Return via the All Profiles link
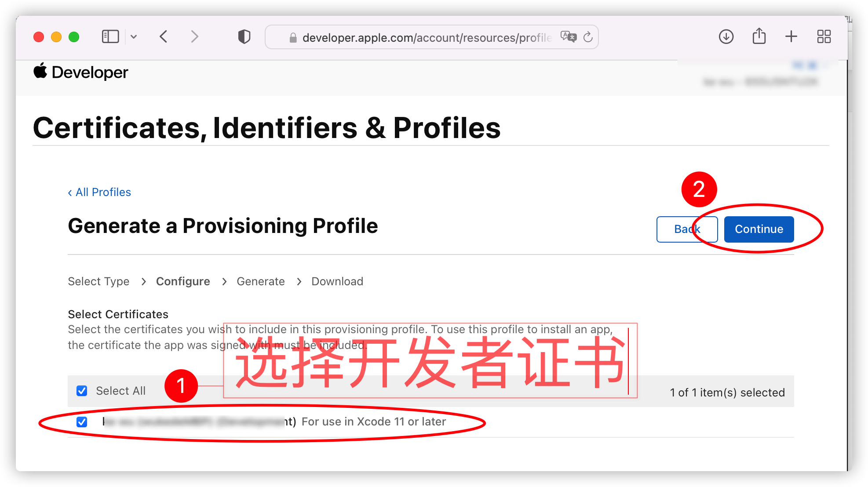Screen dimensions: 868x487 coord(99,192)
